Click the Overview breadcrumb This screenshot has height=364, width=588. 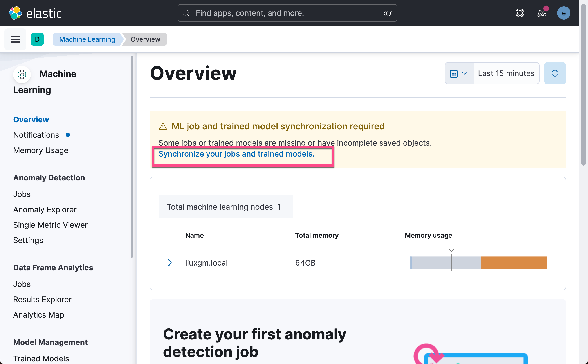(x=145, y=39)
